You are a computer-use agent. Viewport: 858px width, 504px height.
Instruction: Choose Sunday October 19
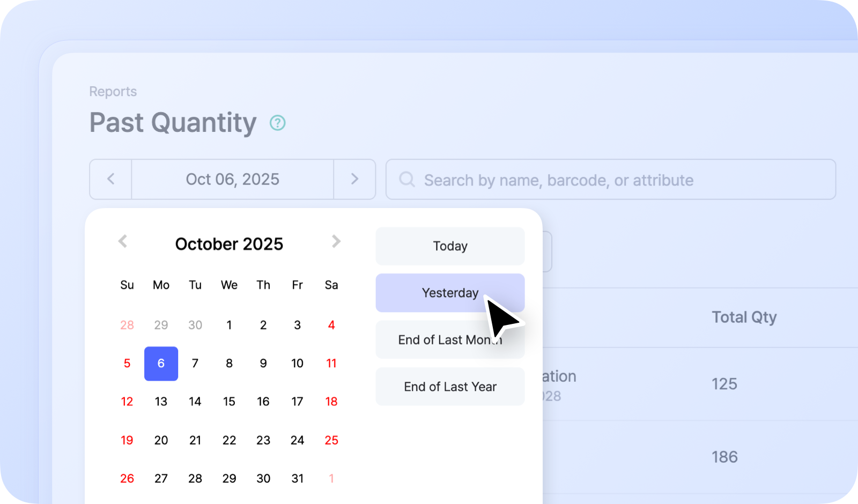127,440
